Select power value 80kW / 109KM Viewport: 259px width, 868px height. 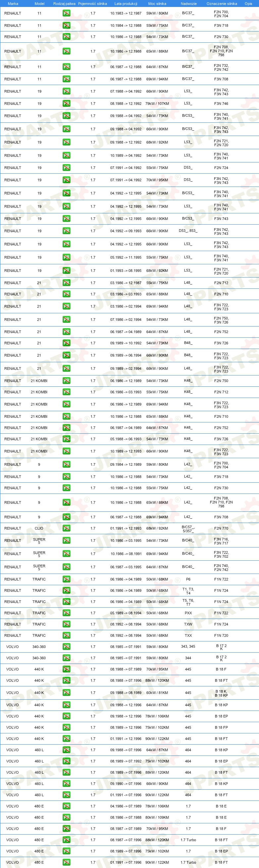pyautogui.click(x=157, y=817)
